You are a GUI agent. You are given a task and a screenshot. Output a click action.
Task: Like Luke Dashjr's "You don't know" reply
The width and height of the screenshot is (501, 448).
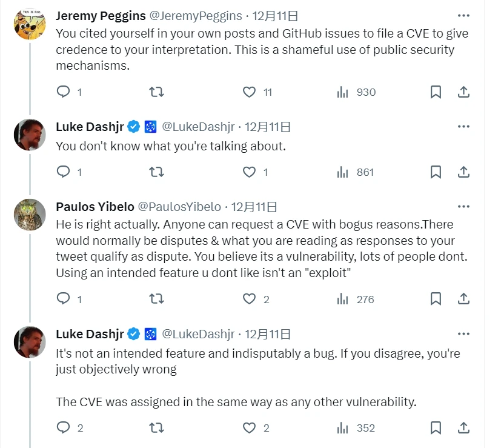[249, 172]
